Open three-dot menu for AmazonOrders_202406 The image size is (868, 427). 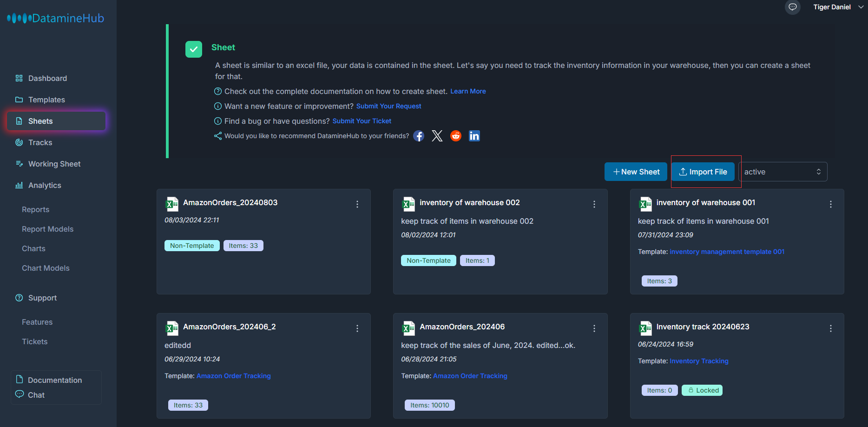click(594, 328)
